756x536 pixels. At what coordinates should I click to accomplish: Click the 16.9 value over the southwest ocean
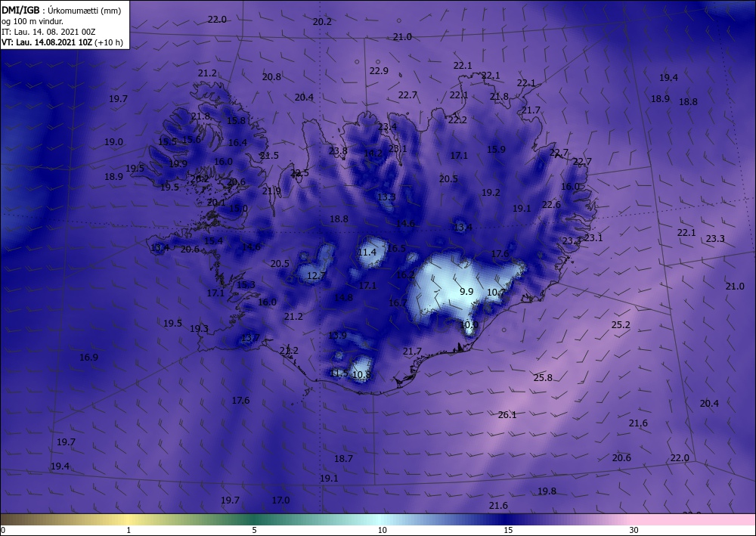(88, 357)
